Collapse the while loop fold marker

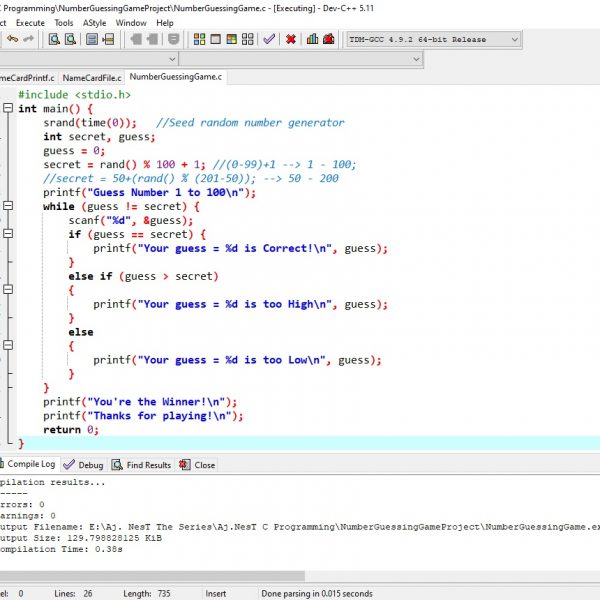(x=7, y=207)
